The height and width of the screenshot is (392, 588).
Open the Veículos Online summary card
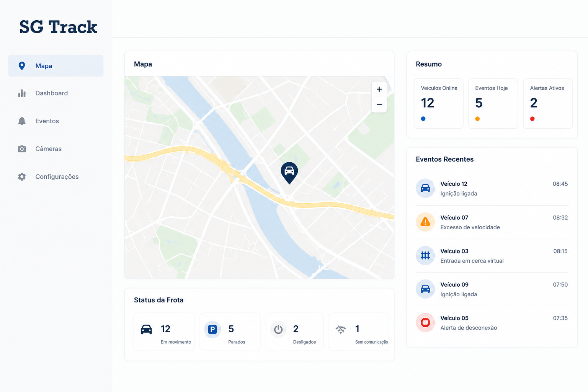pos(439,103)
